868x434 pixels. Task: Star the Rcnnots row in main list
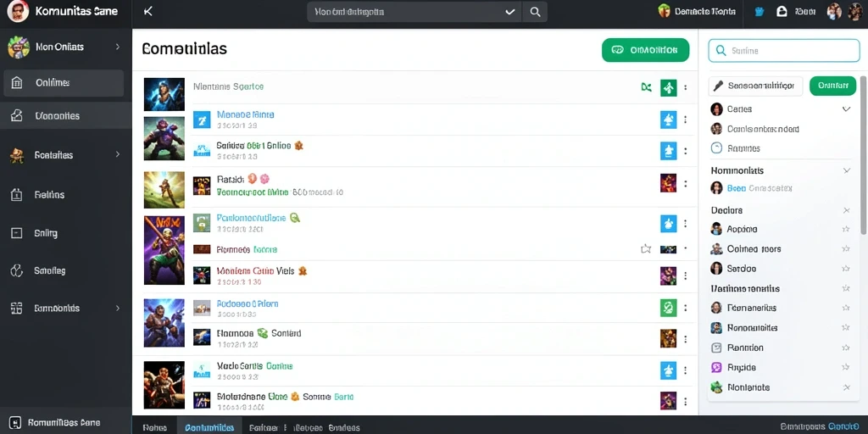(645, 249)
